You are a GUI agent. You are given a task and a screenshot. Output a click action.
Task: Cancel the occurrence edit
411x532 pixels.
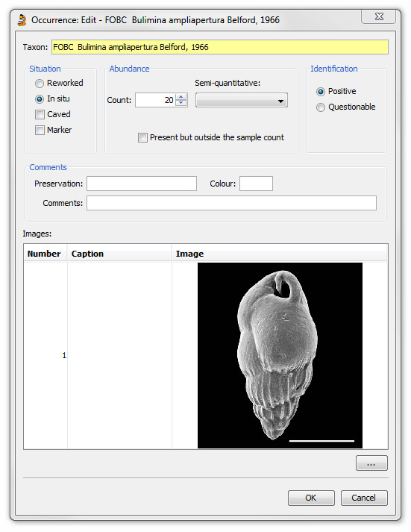[x=364, y=498]
